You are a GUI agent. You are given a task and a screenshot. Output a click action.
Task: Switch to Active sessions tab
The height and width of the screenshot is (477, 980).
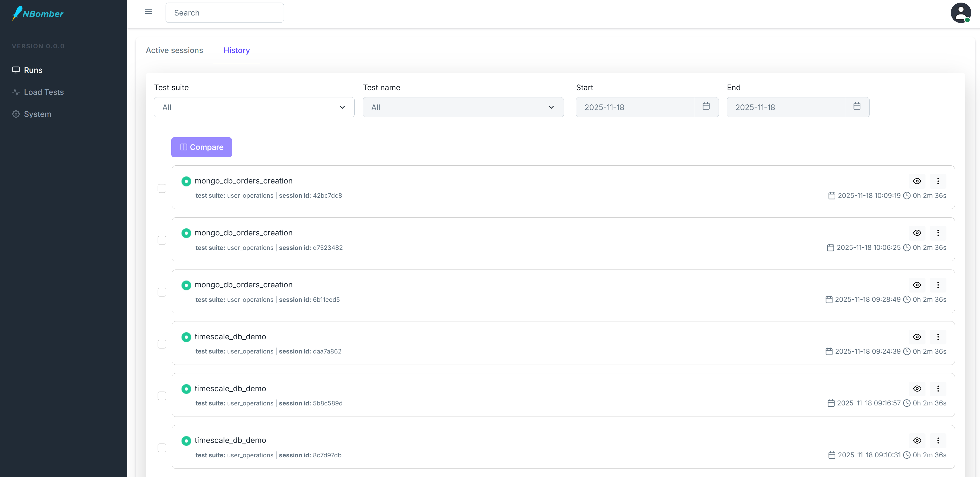[174, 50]
